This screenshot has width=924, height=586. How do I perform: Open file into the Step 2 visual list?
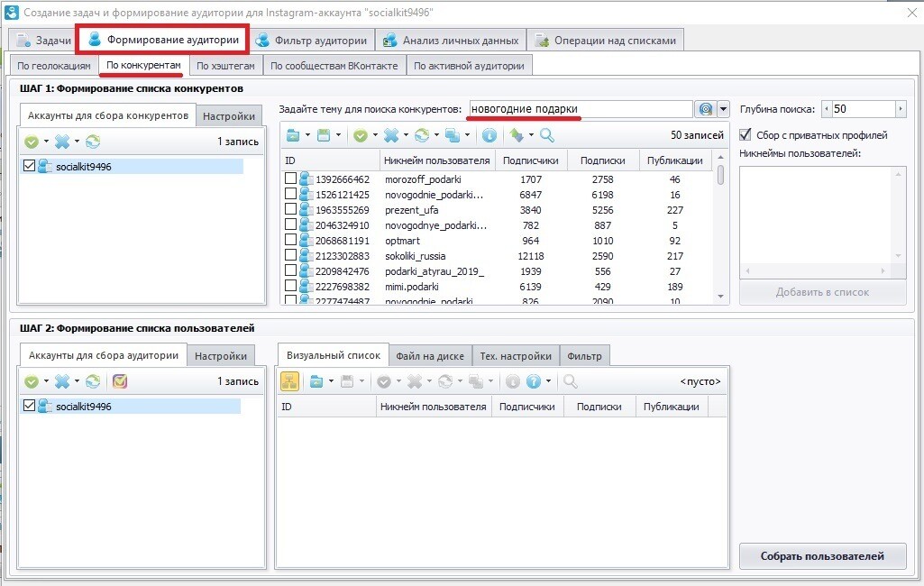tap(316, 382)
